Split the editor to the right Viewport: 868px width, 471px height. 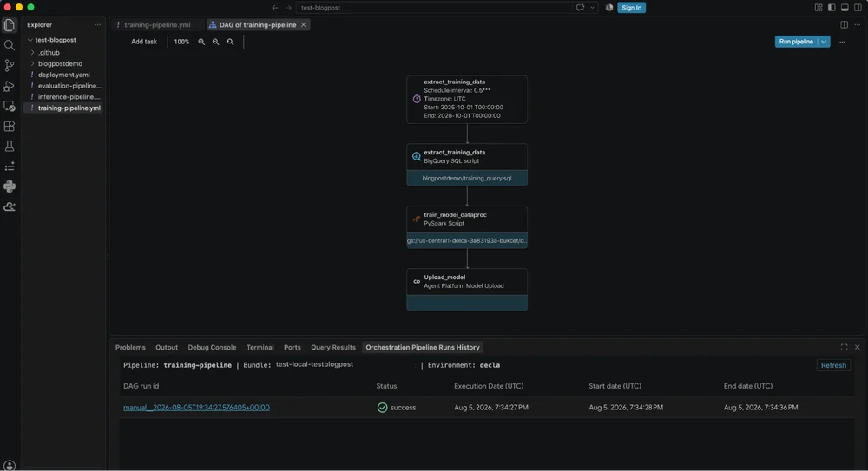(x=845, y=25)
